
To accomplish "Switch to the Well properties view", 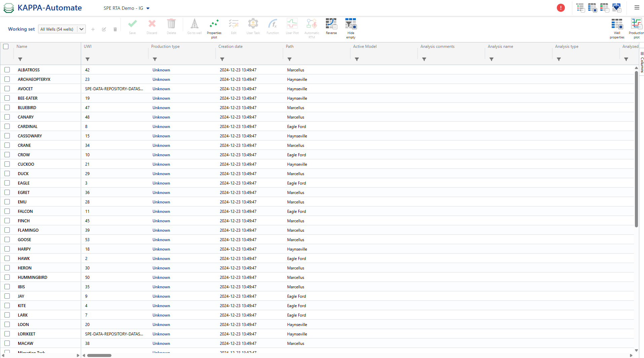I will (x=617, y=28).
